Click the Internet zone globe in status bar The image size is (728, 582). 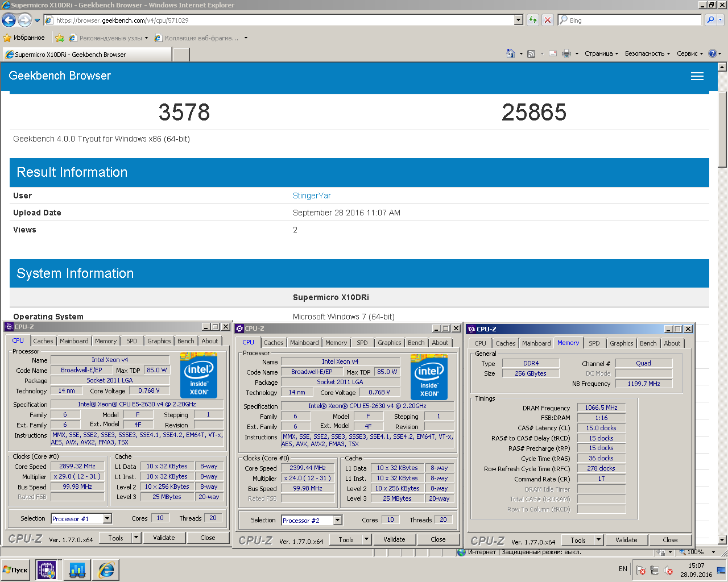coord(461,552)
